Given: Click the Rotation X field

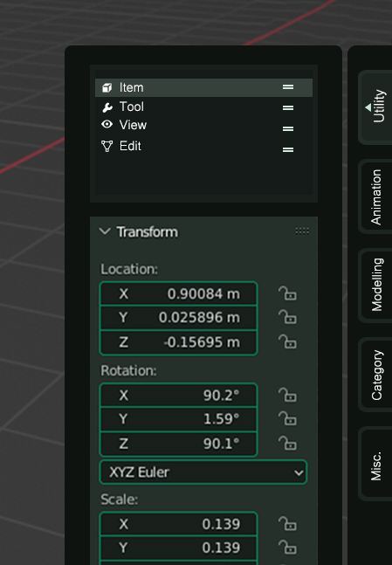Looking at the screenshot, I should (x=178, y=396).
